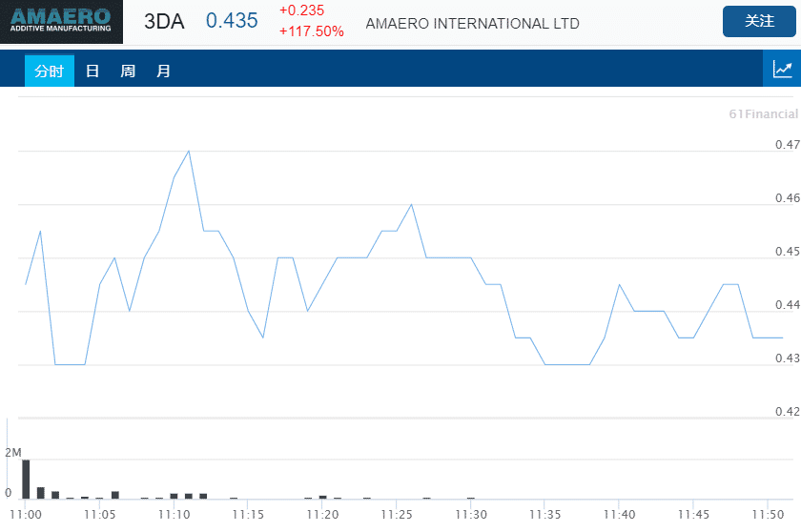Show the 月 monthly chart tab
Image resolution: width=801 pixels, height=532 pixels.
point(164,71)
